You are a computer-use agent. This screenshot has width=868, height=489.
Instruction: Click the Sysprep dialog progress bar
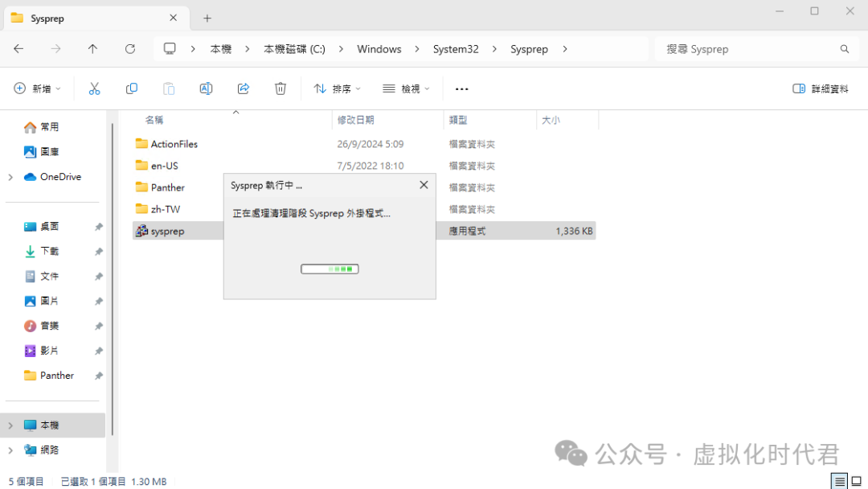pyautogui.click(x=330, y=269)
